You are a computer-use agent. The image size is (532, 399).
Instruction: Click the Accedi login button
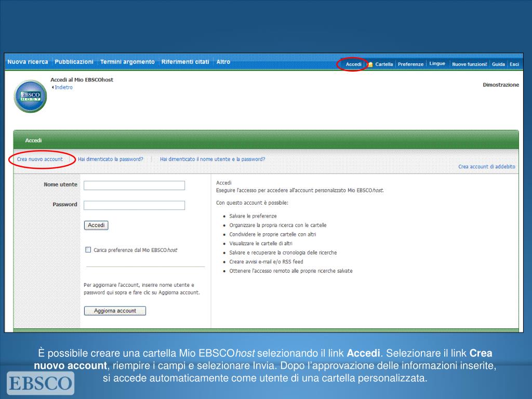point(96,225)
